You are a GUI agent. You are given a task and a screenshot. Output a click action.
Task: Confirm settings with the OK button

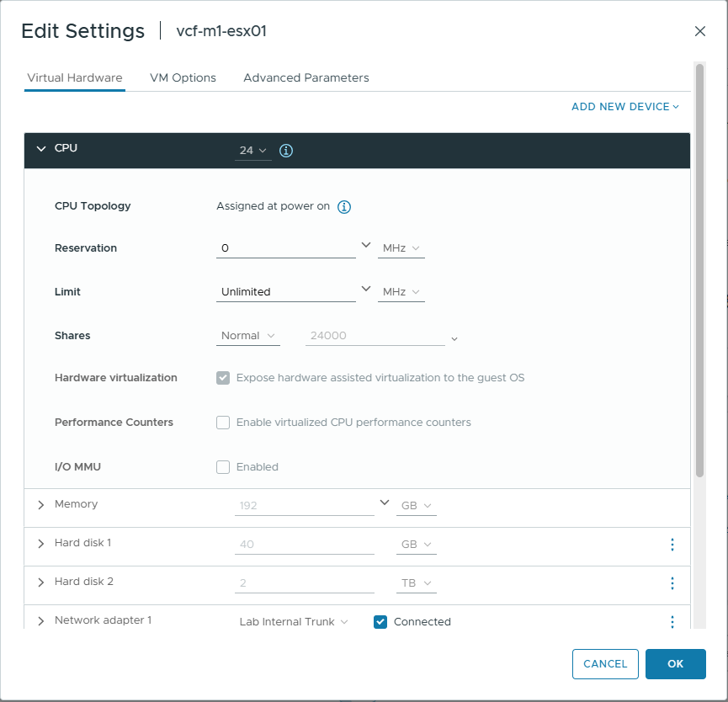tap(676, 664)
